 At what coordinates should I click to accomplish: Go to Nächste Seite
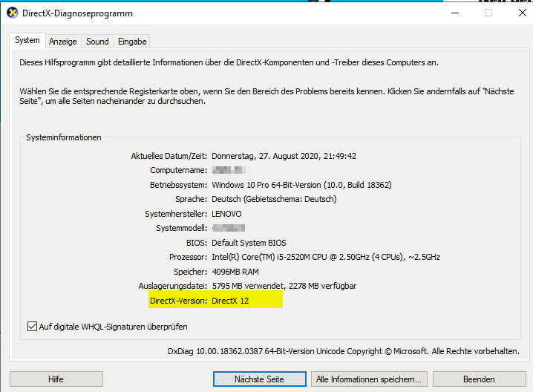pyautogui.click(x=259, y=379)
